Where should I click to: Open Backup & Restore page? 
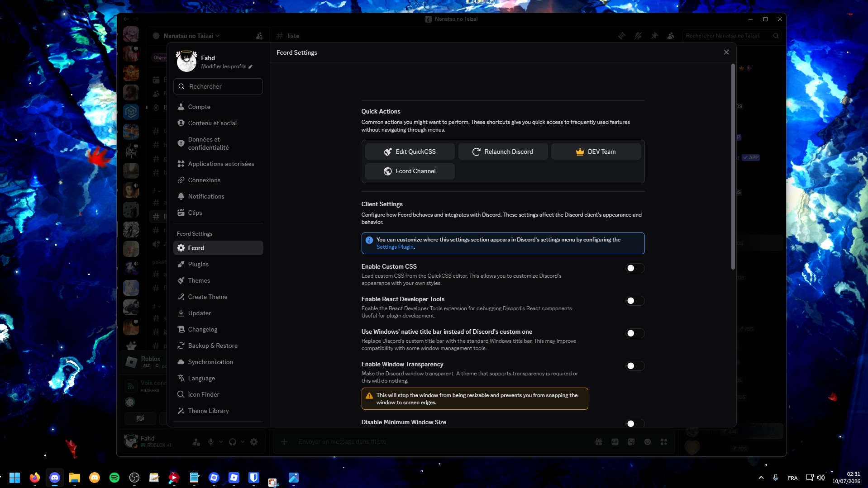[218, 346]
